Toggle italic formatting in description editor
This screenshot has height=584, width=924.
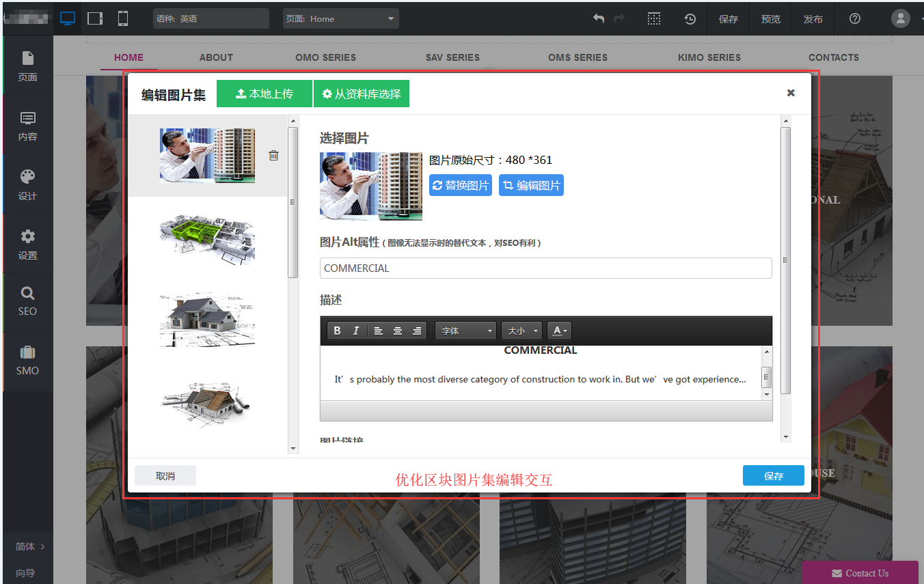tap(355, 331)
